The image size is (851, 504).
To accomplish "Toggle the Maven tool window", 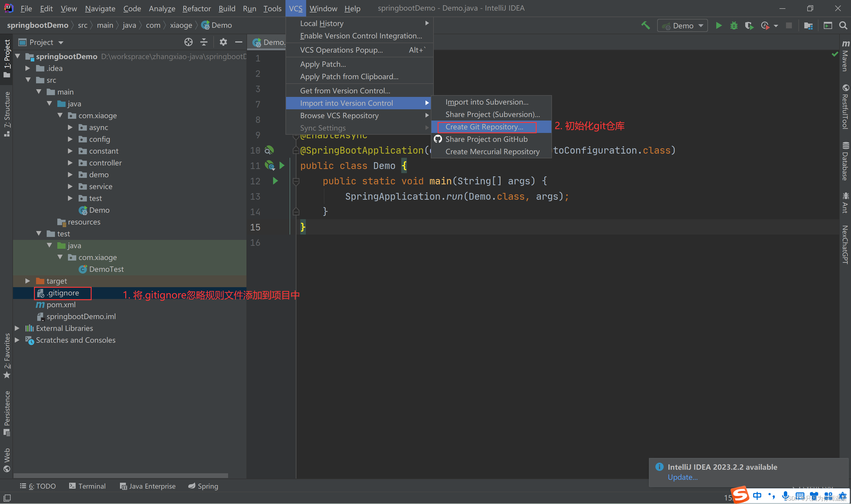I will coord(845,56).
